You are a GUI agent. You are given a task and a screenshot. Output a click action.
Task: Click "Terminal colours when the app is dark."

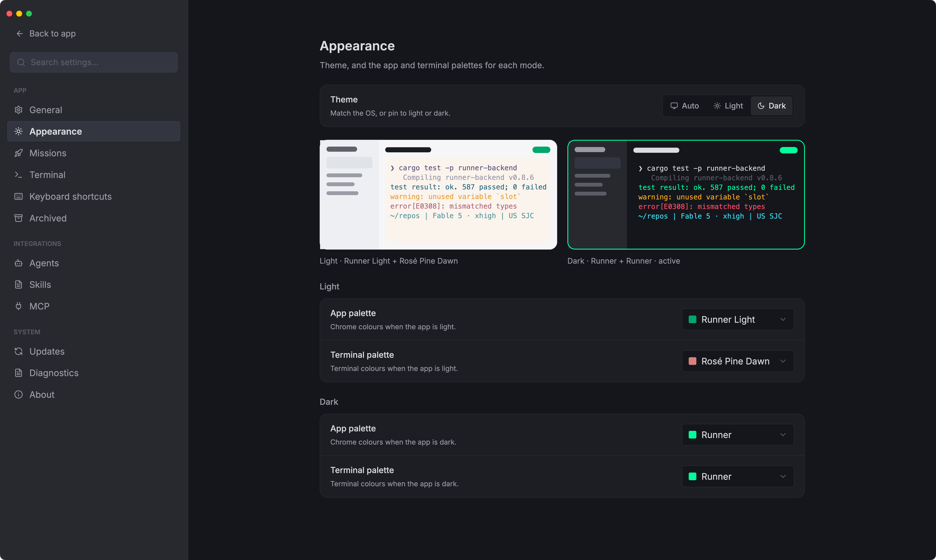point(394,484)
